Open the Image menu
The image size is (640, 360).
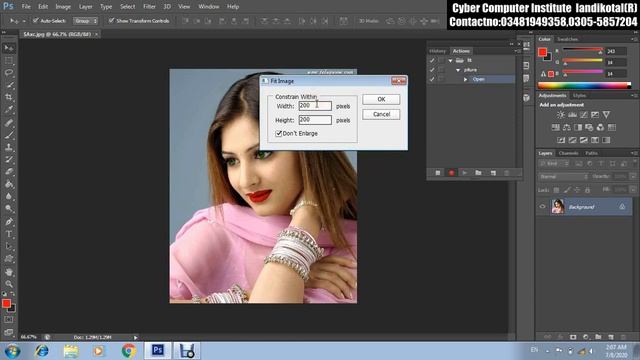coord(63,7)
